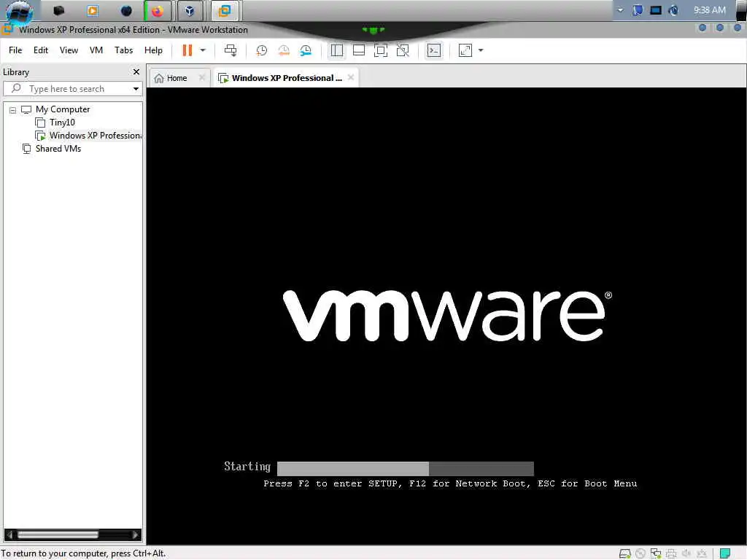The image size is (747, 560).
Task: Click the message log status icon
Action: coord(725,553)
